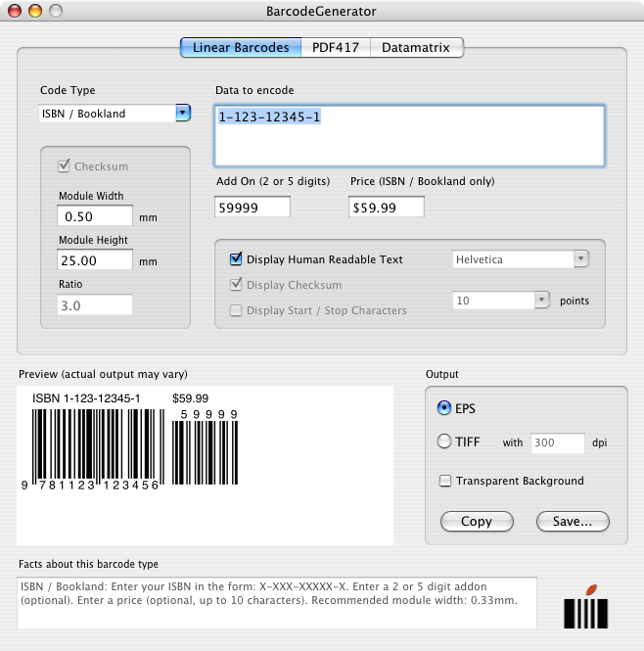Uncheck Display Human Readable Text

[236, 259]
